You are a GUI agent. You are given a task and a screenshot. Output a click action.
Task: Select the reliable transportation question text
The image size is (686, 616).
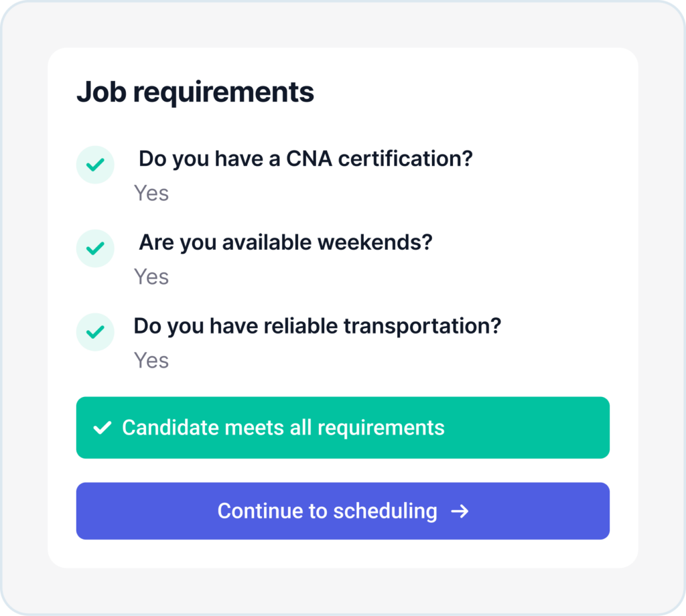point(318,326)
